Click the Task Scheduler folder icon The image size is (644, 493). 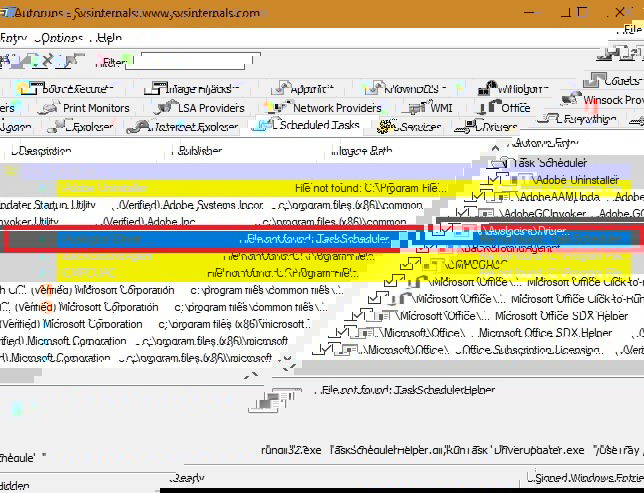pyautogui.click(x=500, y=163)
